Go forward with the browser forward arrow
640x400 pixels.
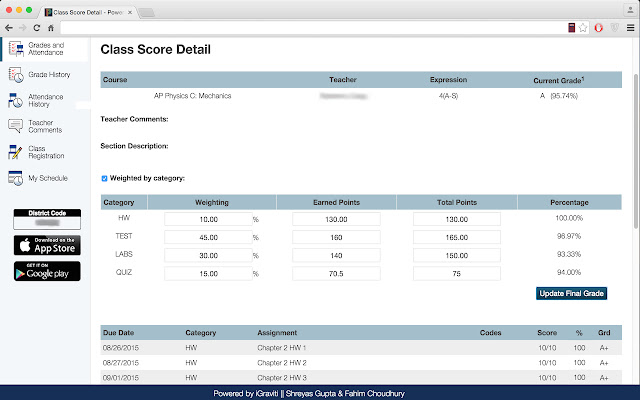point(22,28)
